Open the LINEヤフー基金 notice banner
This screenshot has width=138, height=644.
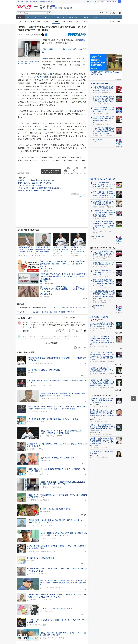36,2
